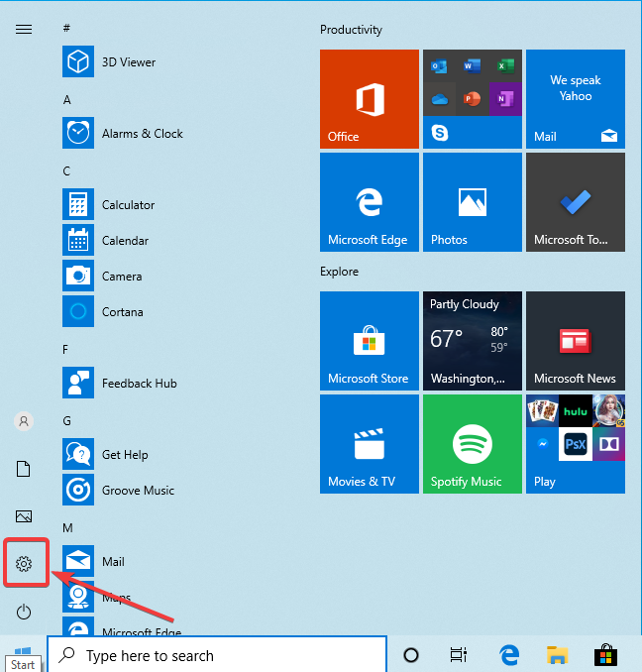
Task: Open the Microsoft Store tile
Action: click(x=370, y=341)
